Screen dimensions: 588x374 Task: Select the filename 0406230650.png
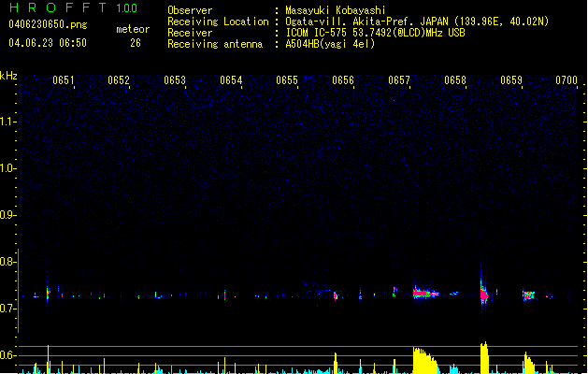tap(48, 24)
